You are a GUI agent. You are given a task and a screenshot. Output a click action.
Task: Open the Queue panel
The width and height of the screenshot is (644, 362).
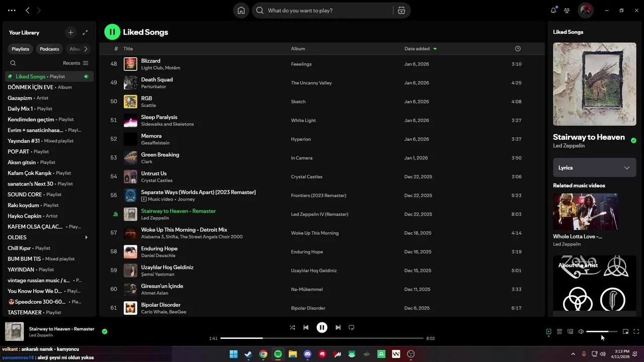tap(559, 331)
